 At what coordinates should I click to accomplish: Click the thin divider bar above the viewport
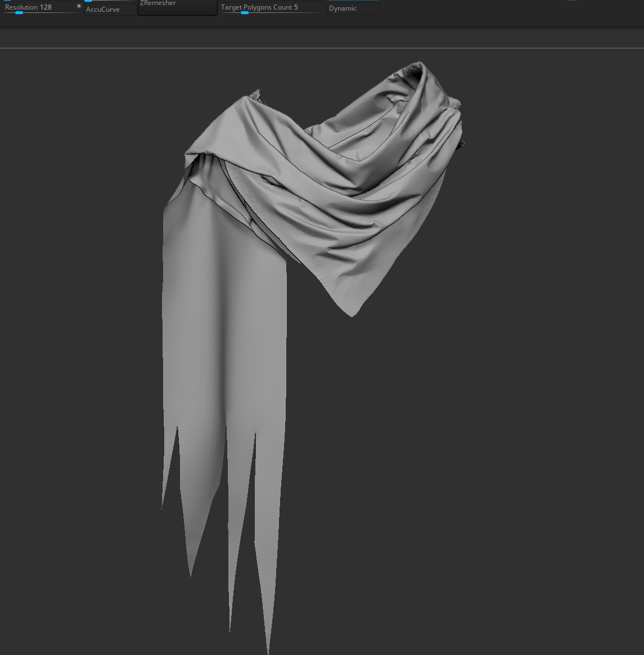point(322,38)
